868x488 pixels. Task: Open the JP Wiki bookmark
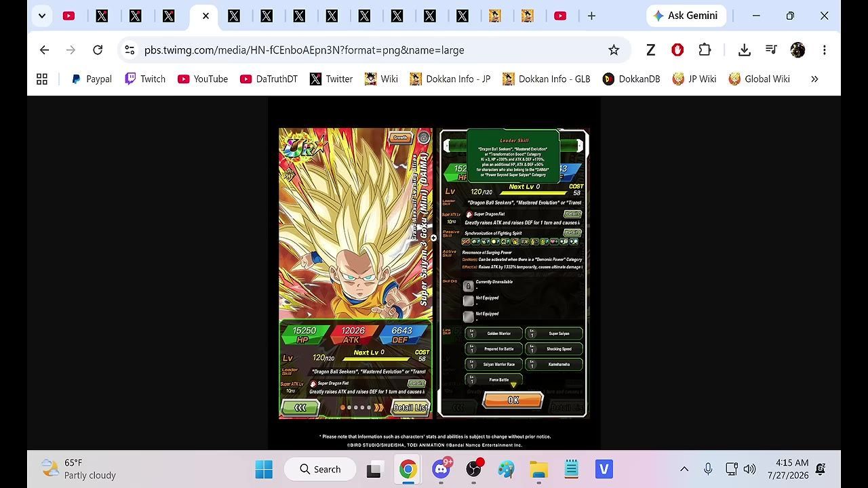point(694,79)
